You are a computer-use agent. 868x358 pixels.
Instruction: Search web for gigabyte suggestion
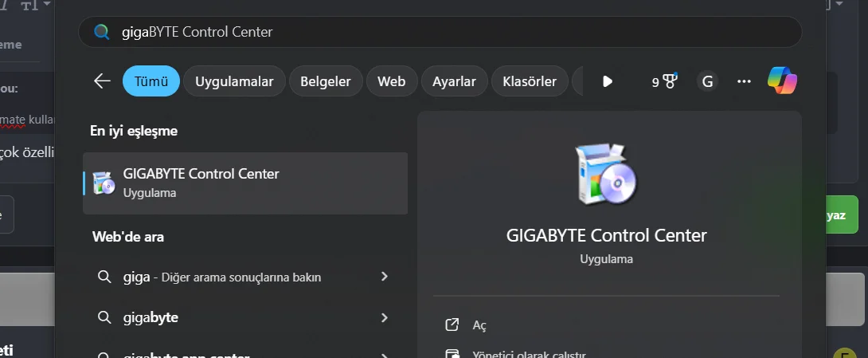pyautogui.click(x=245, y=317)
